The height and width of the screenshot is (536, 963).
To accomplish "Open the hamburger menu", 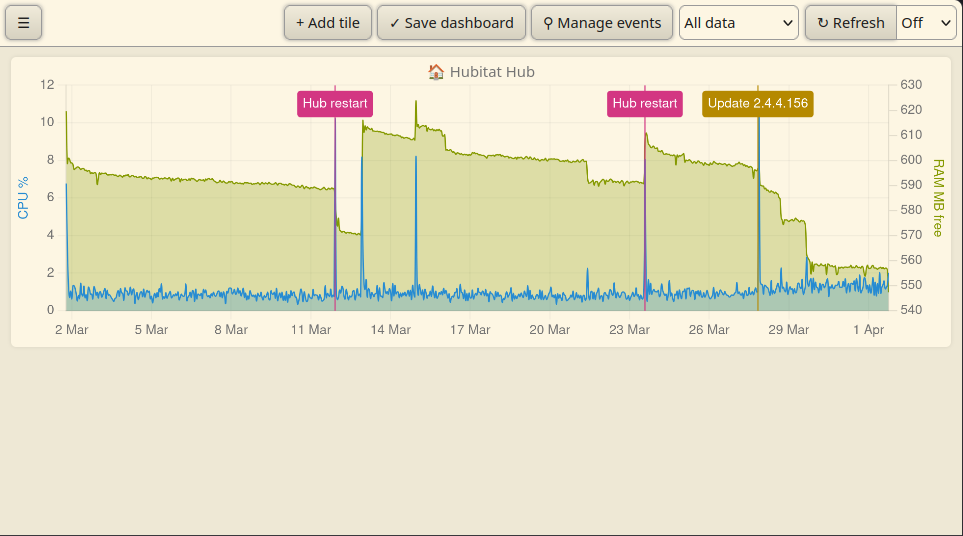I will point(23,23).
